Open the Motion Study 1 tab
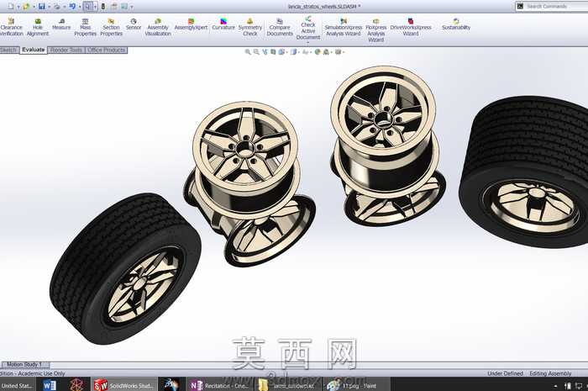This screenshot has height=391, width=588. click(25, 364)
